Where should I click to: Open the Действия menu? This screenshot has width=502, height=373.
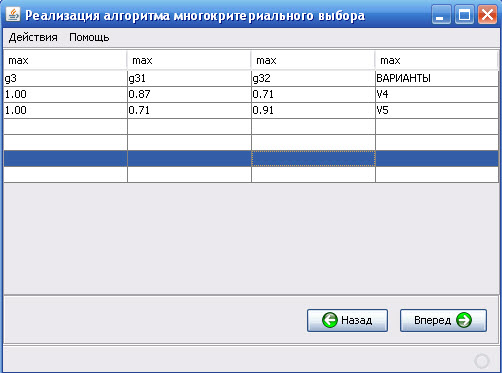pos(33,37)
